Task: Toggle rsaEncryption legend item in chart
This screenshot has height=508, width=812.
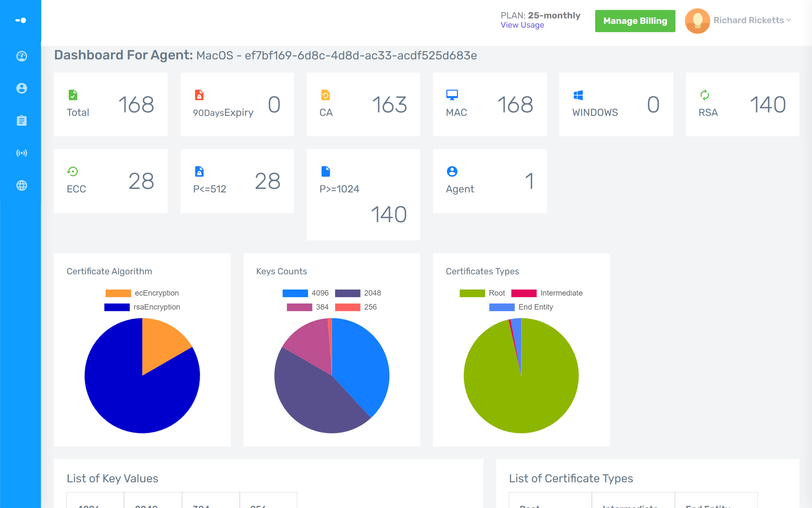Action: 142,307
